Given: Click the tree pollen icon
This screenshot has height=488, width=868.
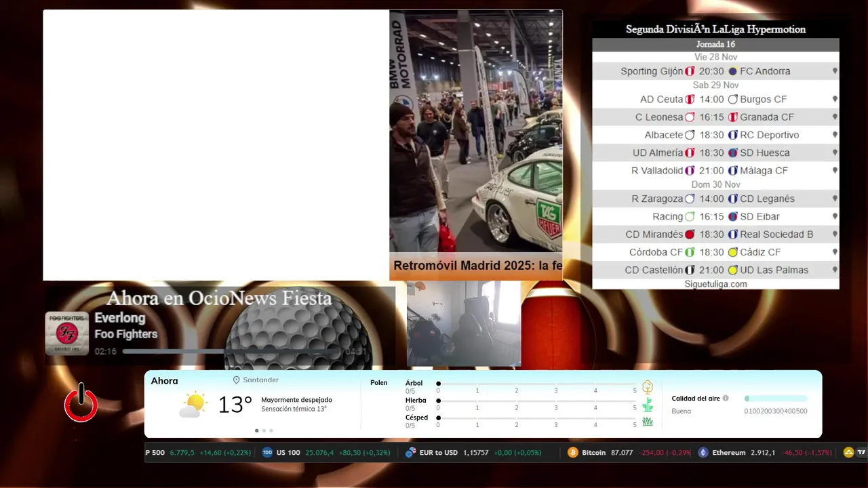Looking at the screenshot, I should tap(648, 387).
